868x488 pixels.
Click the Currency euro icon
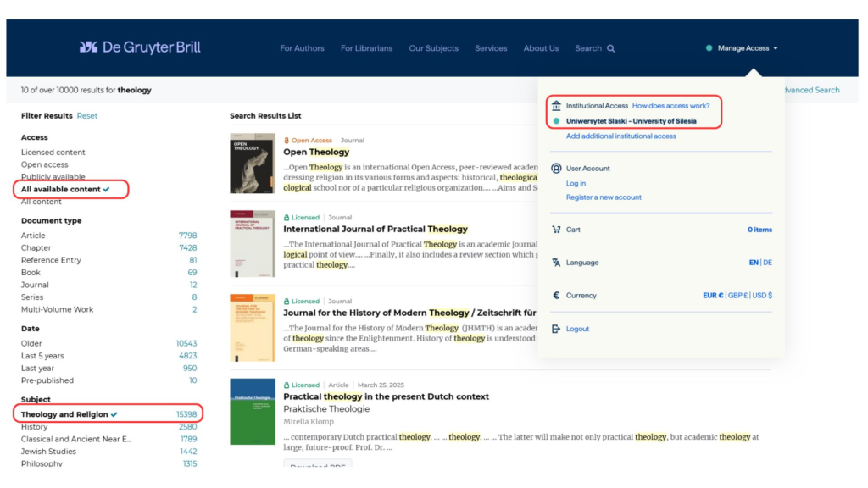pyautogui.click(x=556, y=296)
